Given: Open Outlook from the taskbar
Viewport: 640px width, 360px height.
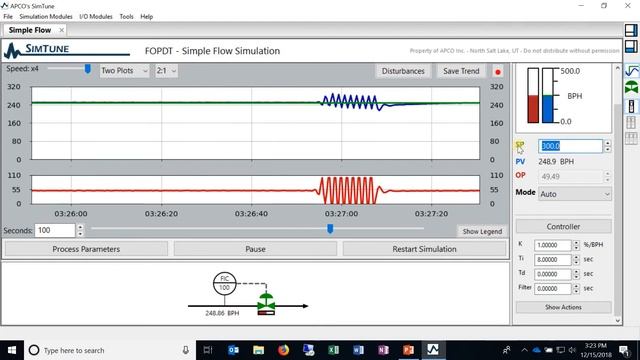Looking at the screenshot, I should pyautogui.click(x=233, y=350).
